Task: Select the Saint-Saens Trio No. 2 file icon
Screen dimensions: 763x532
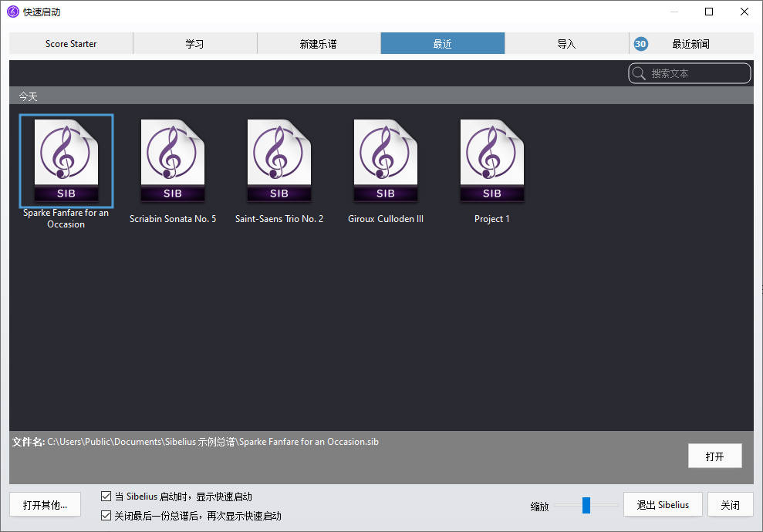Action: (x=279, y=160)
